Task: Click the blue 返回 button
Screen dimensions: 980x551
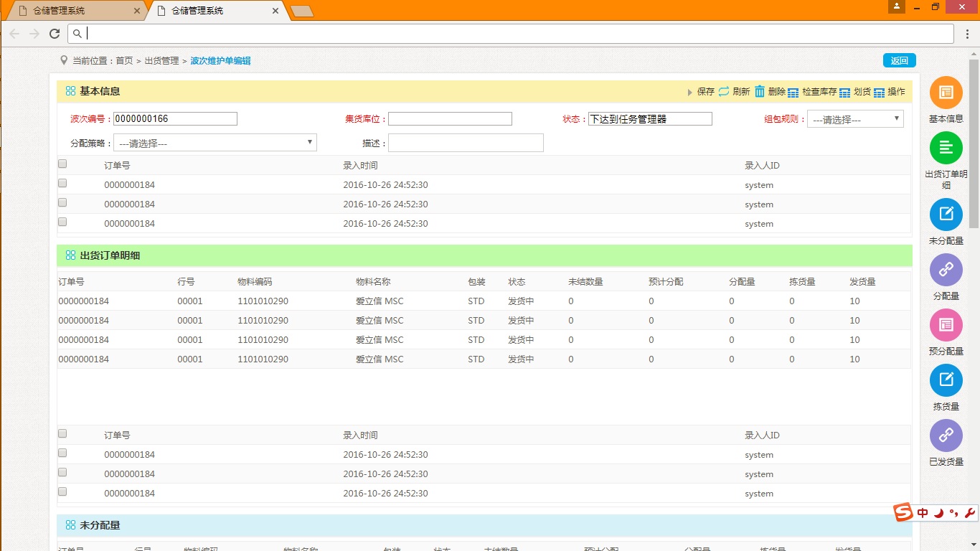Action: [x=899, y=61]
